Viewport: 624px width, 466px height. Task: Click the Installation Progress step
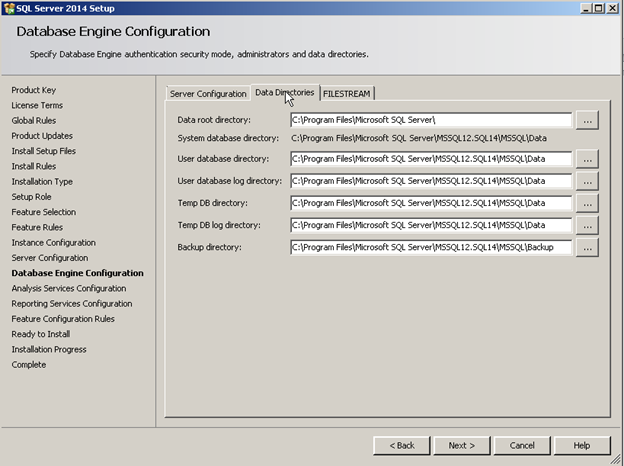(x=49, y=349)
